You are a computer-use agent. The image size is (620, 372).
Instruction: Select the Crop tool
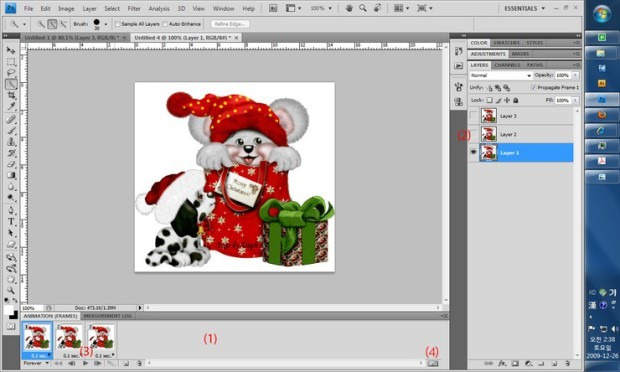(11, 95)
